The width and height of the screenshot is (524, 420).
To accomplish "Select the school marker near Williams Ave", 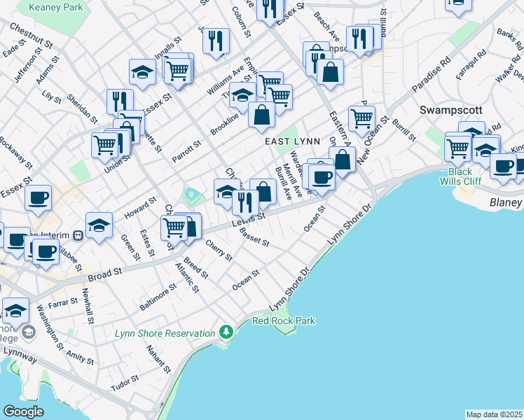I will [x=242, y=95].
